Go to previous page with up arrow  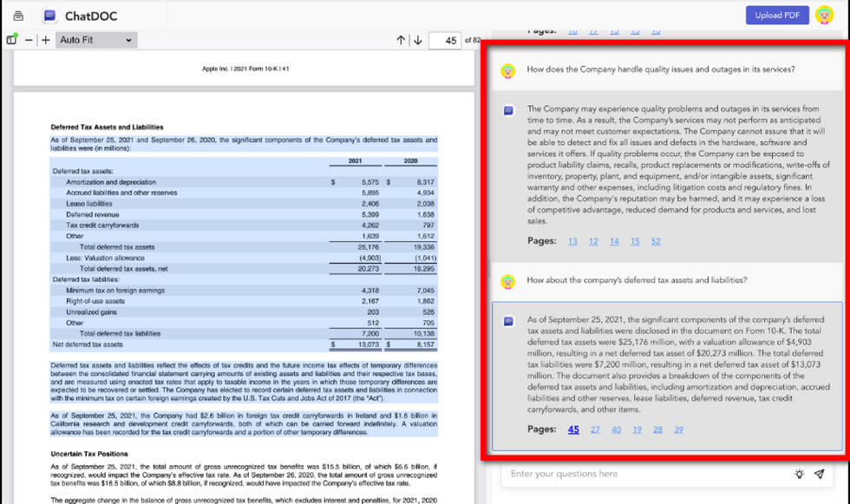[x=399, y=39]
